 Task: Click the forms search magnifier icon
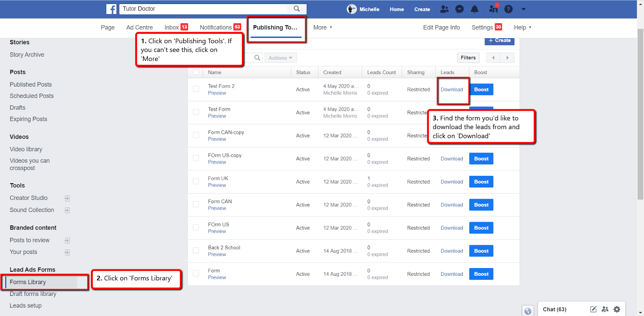point(257,58)
